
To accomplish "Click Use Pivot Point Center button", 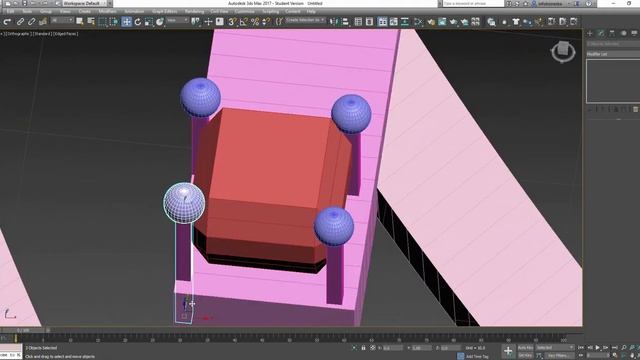I will (x=196, y=22).
